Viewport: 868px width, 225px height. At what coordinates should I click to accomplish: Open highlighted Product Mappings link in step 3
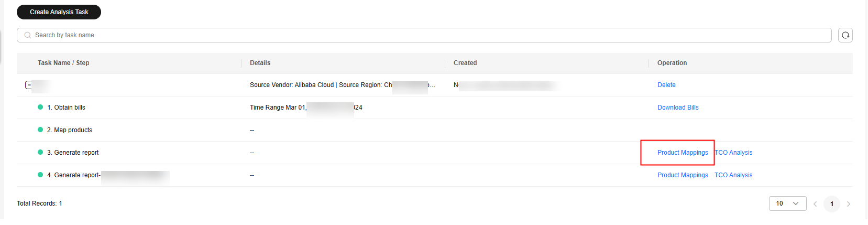tap(683, 153)
